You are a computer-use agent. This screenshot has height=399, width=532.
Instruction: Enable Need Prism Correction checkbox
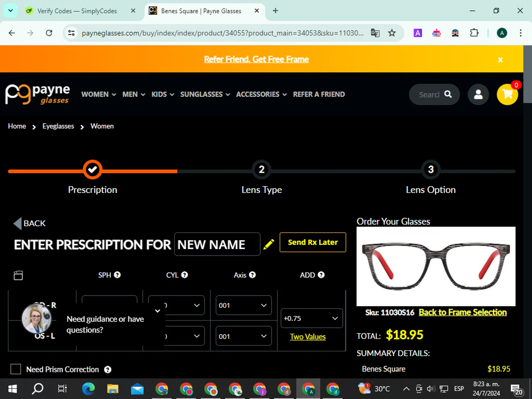pos(16,369)
